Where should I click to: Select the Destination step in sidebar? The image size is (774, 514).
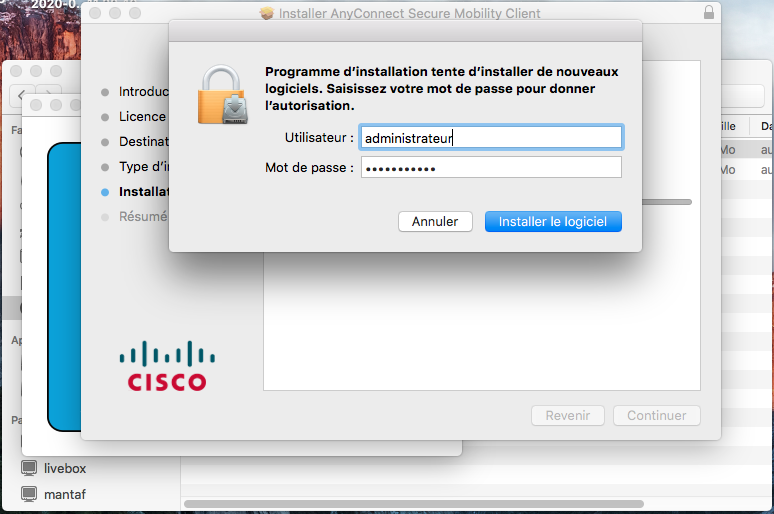(x=144, y=142)
